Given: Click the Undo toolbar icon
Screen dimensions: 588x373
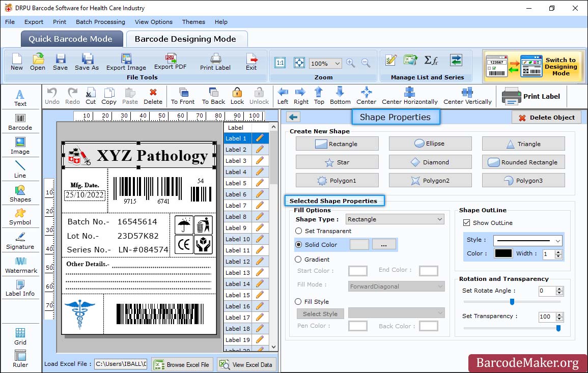Looking at the screenshot, I should pyautogui.click(x=52, y=96).
